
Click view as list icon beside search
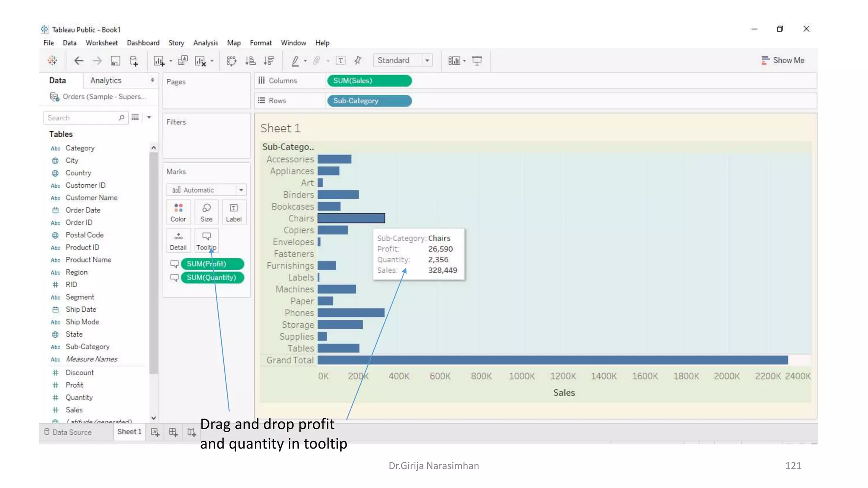tap(135, 117)
